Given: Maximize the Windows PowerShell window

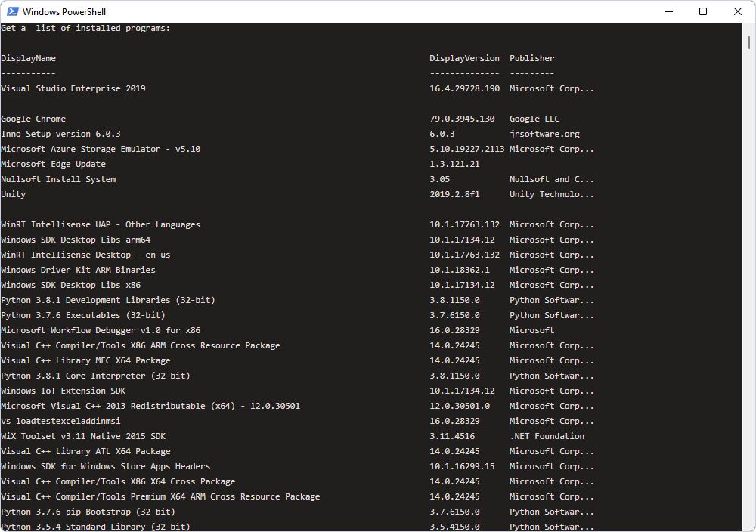Looking at the screenshot, I should pyautogui.click(x=703, y=11).
